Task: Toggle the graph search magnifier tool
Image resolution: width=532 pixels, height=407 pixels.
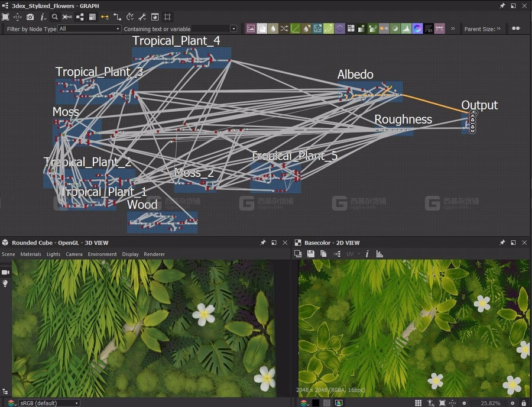Action: 54,17
